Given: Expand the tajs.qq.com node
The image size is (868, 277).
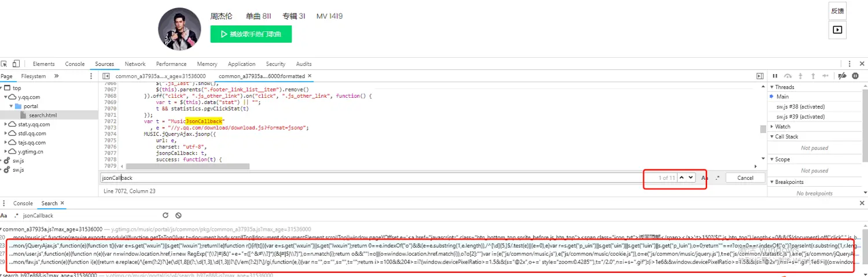Looking at the screenshot, I should pos(6,142).
